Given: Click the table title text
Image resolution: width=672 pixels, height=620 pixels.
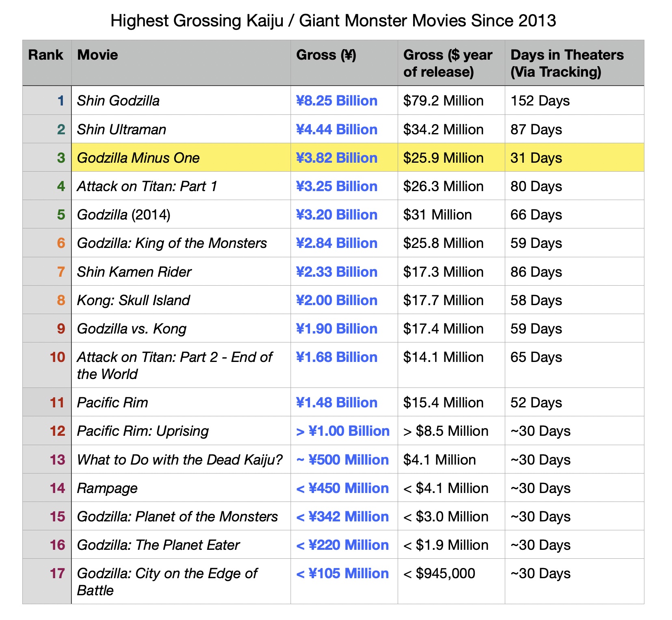Looking at the screenshot, I should click(x=333, y=21).
